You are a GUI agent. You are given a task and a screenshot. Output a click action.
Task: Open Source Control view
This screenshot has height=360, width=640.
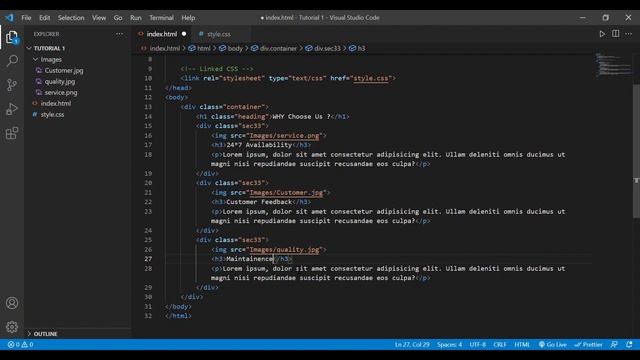coord(12,85)
